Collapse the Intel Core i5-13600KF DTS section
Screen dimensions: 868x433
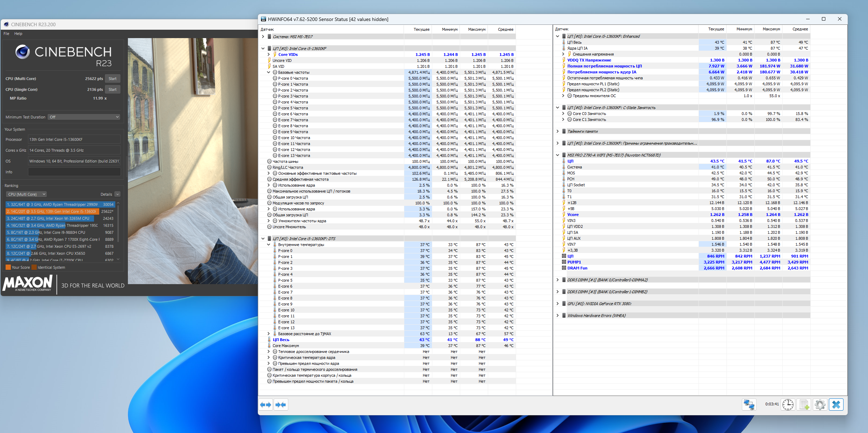(263, 239)
